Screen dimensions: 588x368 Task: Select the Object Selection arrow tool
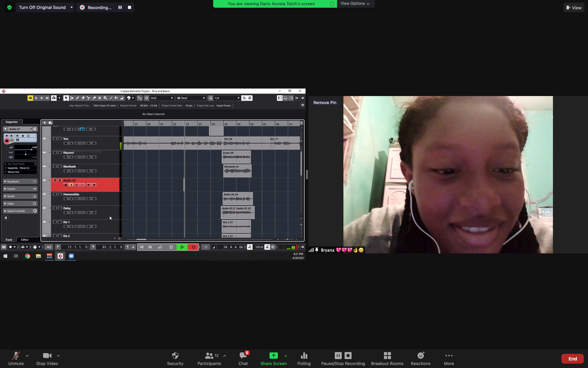[66, 98]
